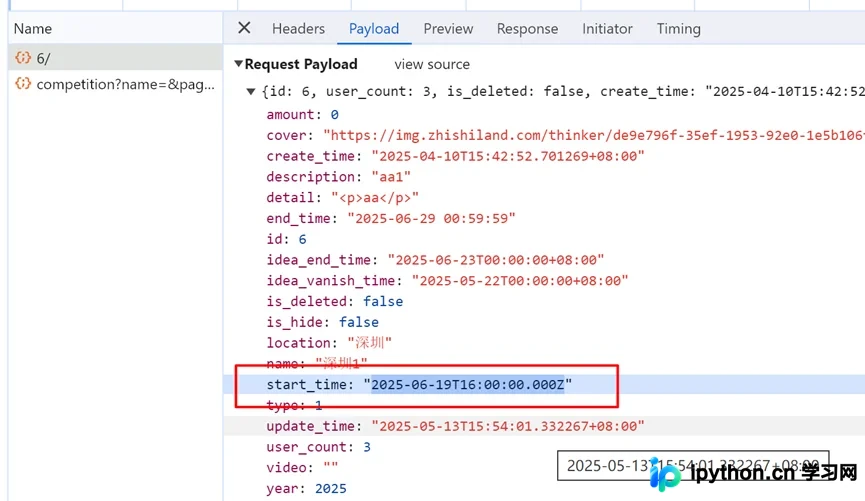Click the start_time value 2025-06-19T16:00:00.000Z
This screenshot has width=865, height=501.
467,385
